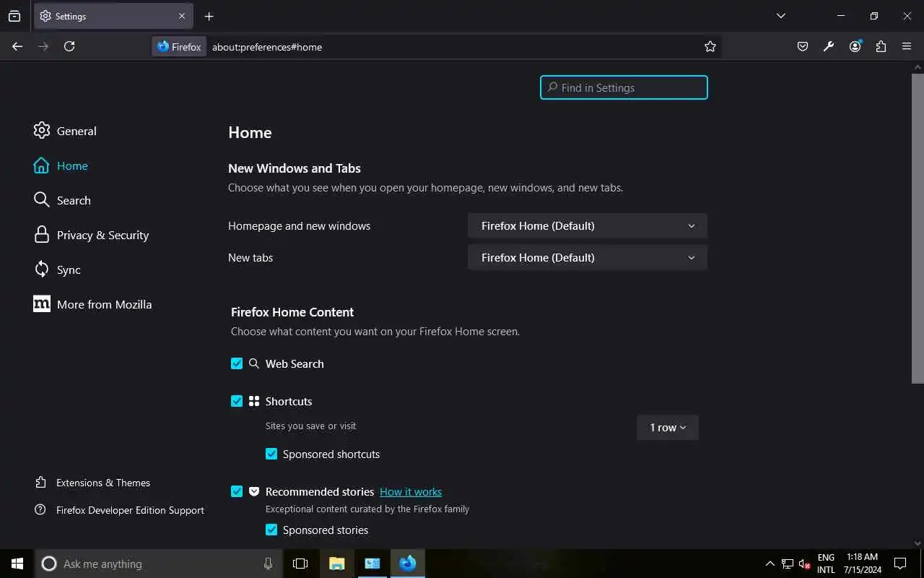Screen dimensions: 924x578
Task: Click the muted volume tray icon
Action: (x=804, y=564)
